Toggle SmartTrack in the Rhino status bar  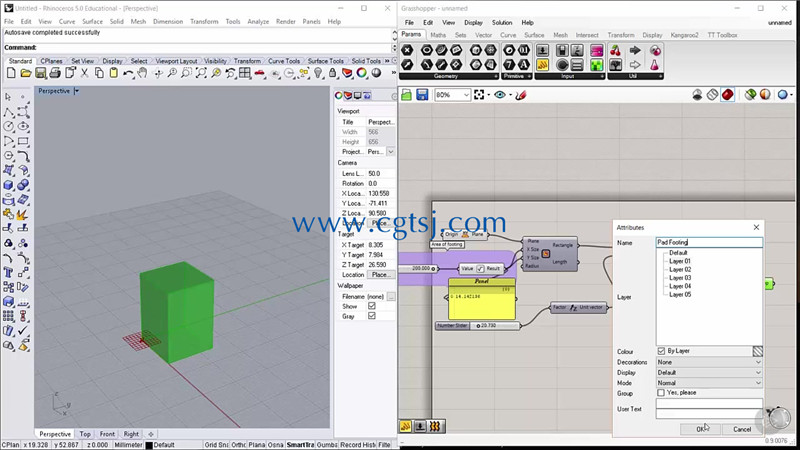(x=300, y=445)
